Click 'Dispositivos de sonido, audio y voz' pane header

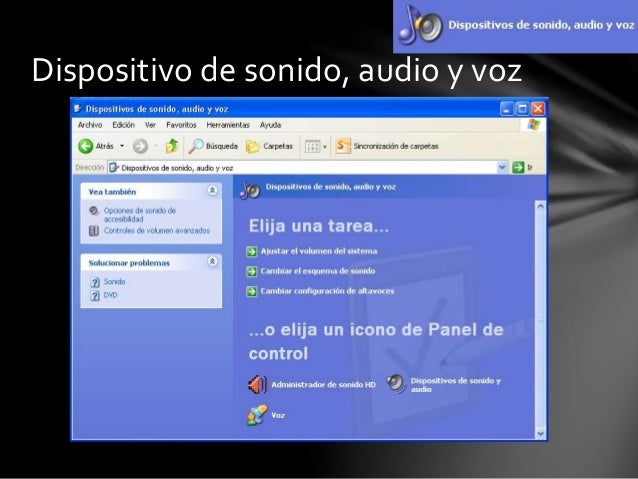[330, 187]
